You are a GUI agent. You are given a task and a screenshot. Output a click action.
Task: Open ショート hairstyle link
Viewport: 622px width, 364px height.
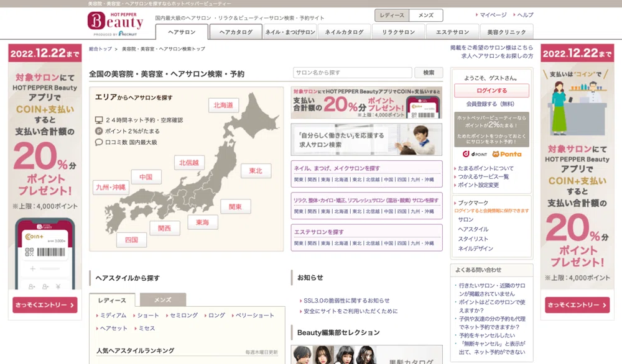point(148,316)
